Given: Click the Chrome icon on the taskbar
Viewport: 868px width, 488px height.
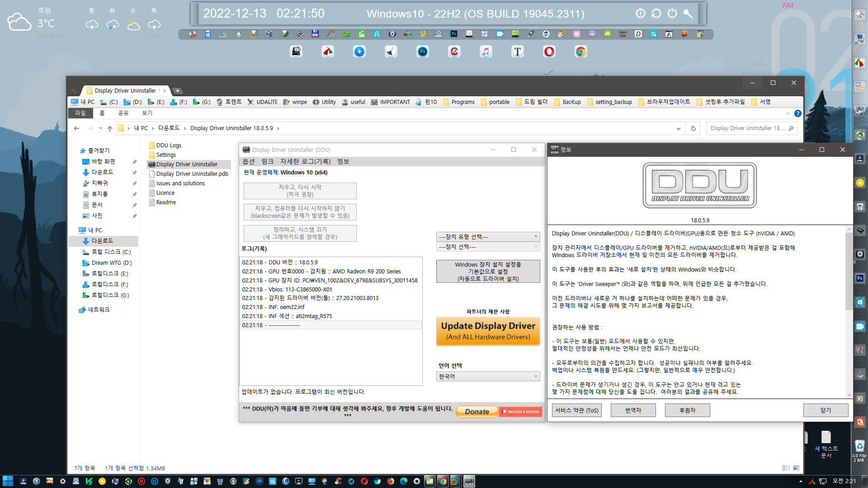Looking at the screenshot, I should click(x=443, y=481).
